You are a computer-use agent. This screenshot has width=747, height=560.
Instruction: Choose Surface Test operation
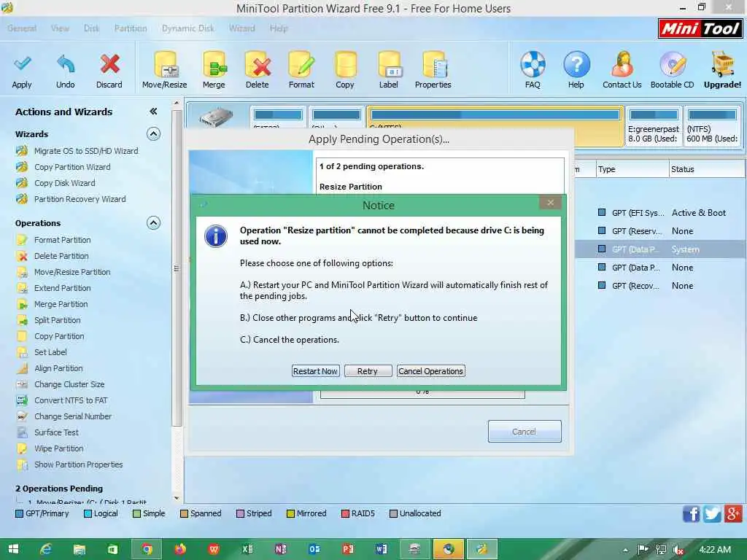click(56, 432)
